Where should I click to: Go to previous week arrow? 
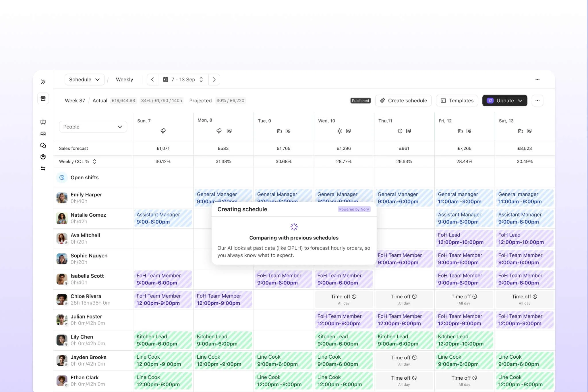[x=152, y=80]
